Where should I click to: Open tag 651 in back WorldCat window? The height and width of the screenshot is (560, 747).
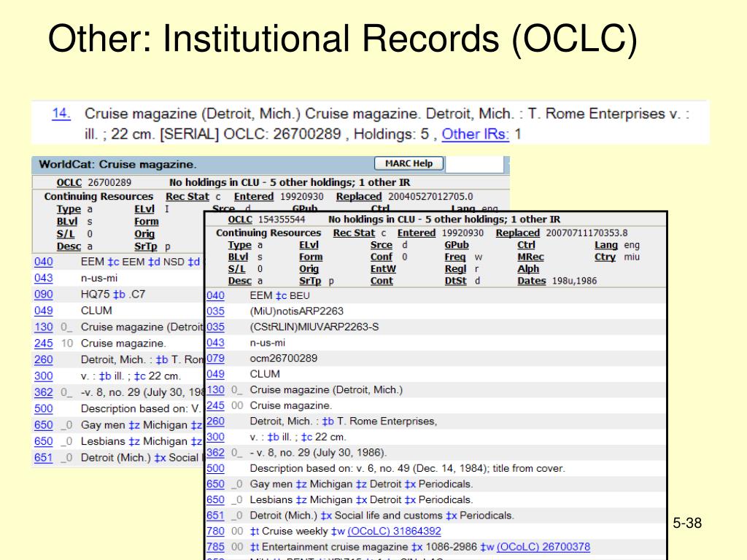pyautogui.click(x=43, y=458)
